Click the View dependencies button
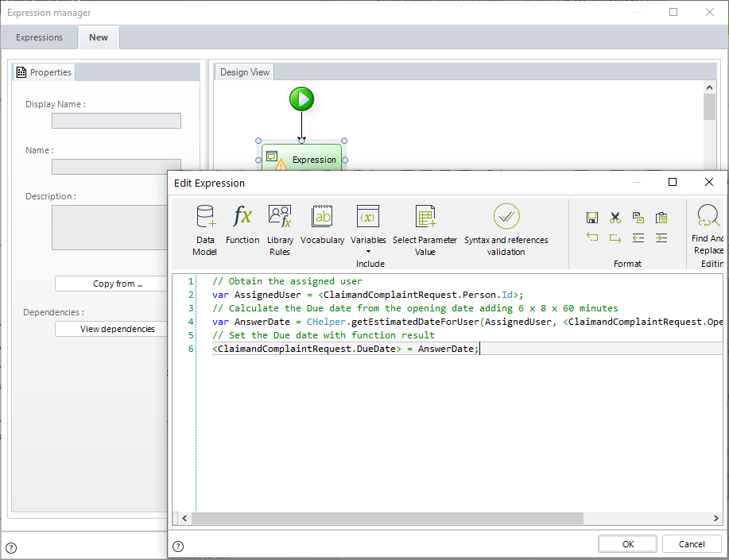Viewport: 729px width, 560px height. 111,329
